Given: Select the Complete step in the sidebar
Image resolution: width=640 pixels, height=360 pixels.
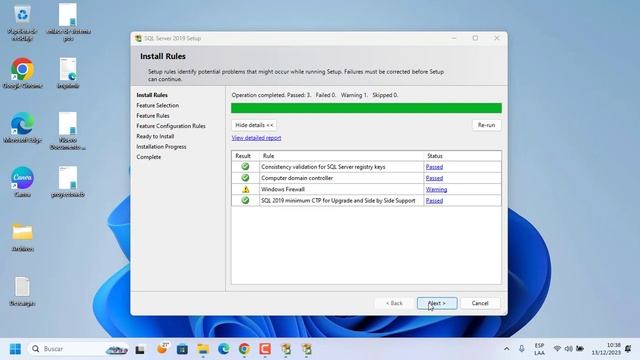Looking at the screenshot, I should 149,157.
